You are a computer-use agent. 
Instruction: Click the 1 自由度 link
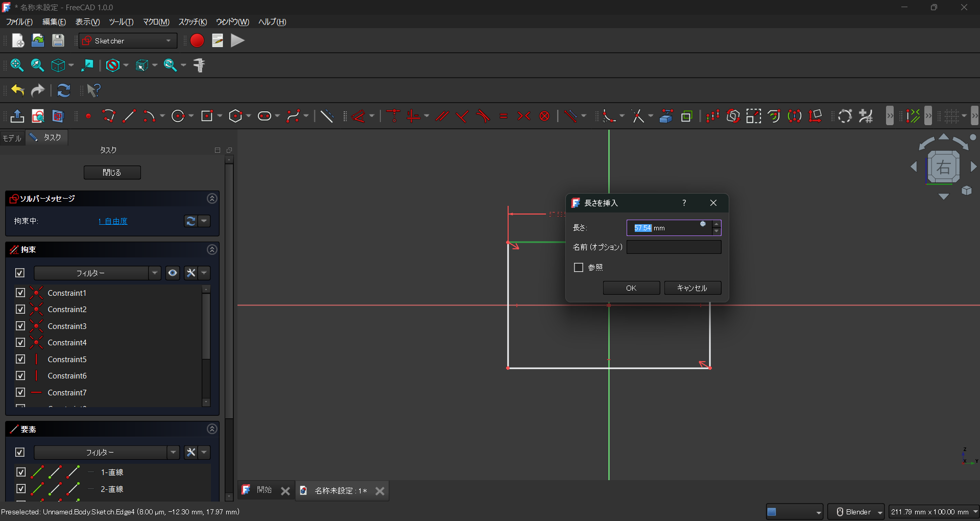(113, 221)
